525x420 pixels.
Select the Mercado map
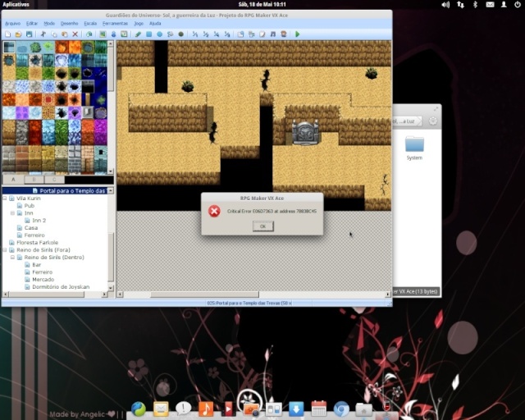tap(43, 280)
